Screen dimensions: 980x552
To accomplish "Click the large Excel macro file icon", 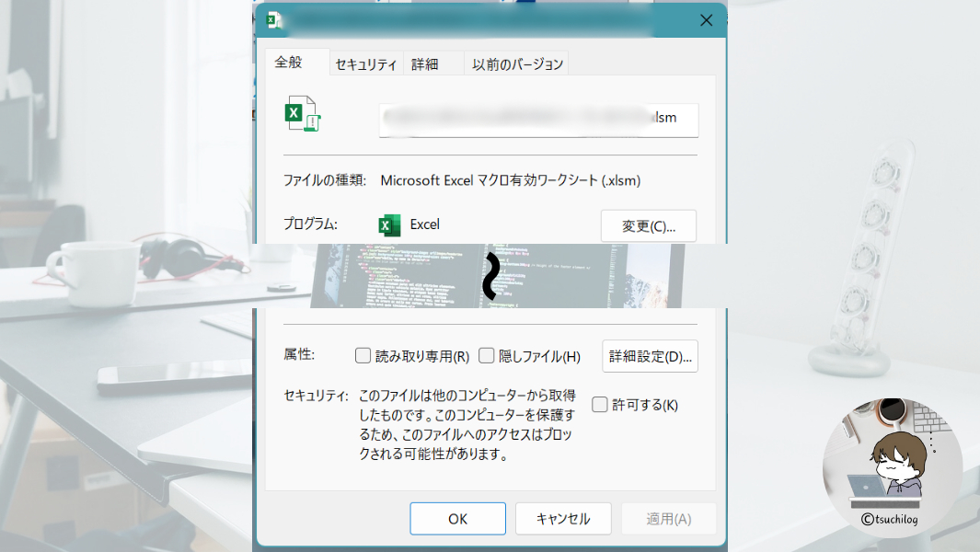I will [303, 114].
